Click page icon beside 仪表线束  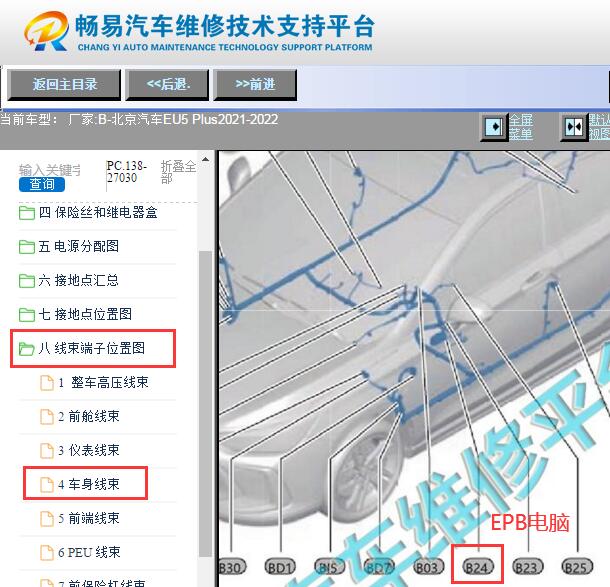pos(47,450)
